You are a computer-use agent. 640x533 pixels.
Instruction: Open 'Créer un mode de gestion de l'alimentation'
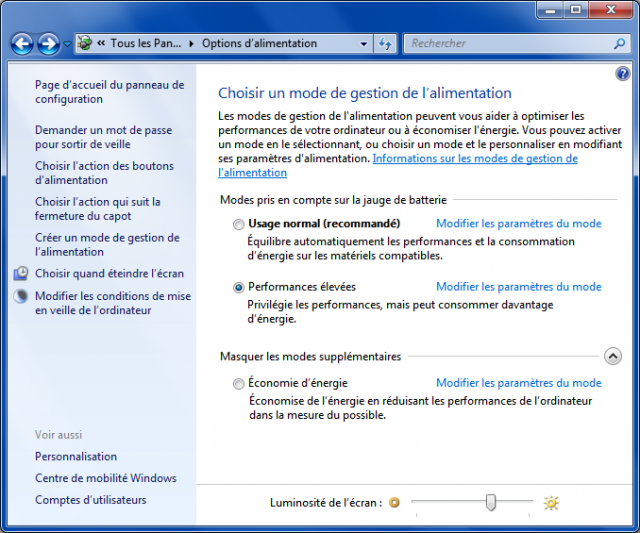[107, 245]
